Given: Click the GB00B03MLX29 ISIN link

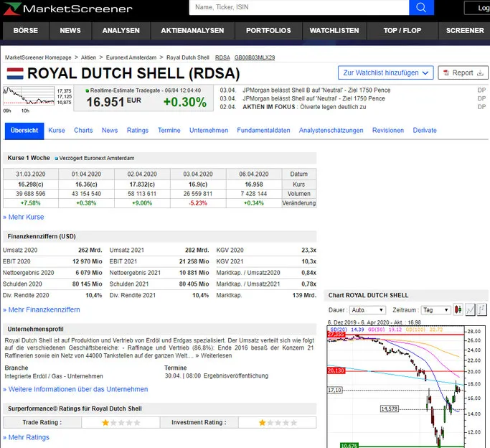Looking at the screenshot, I should (255, 57).
